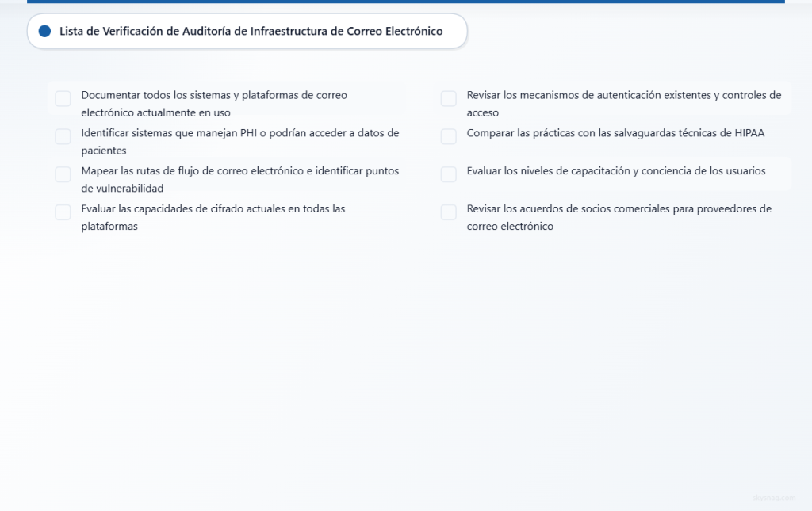Click the blue circle icon beside the checklist title
This screenshot has height=511, width=812.
[45, 31]
